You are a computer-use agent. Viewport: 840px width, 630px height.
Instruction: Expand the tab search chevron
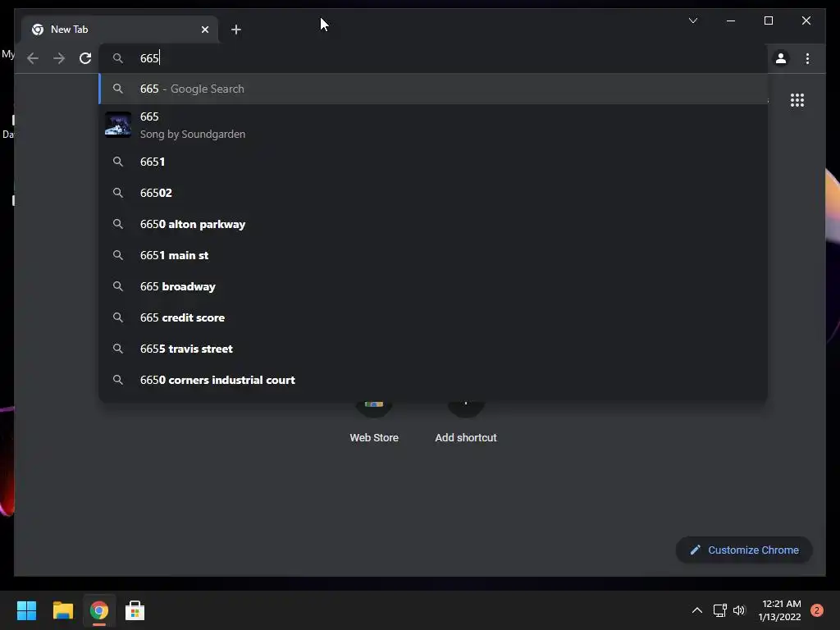click(692, 21)
